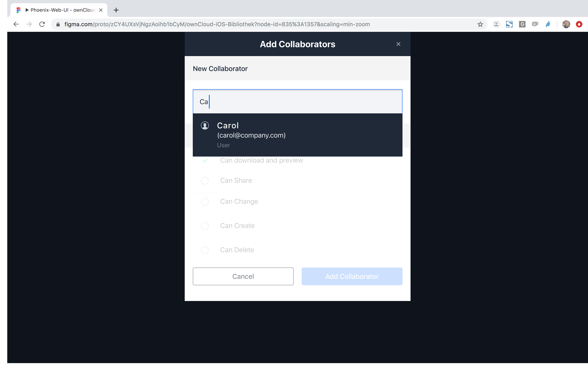Image resolution: width=588 pixels, height=372 pixels.
Task: Click the red update arrow icon
Action: [x=579, y=24]
